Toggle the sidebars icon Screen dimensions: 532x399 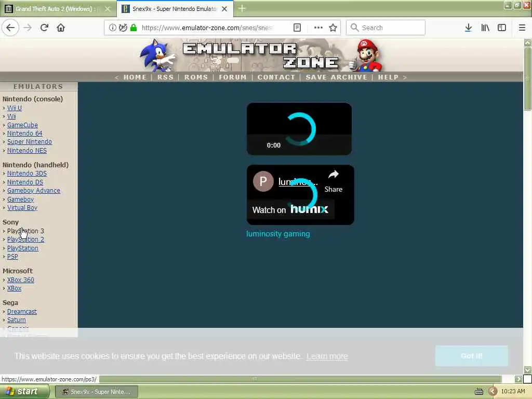tap(502, 28)
